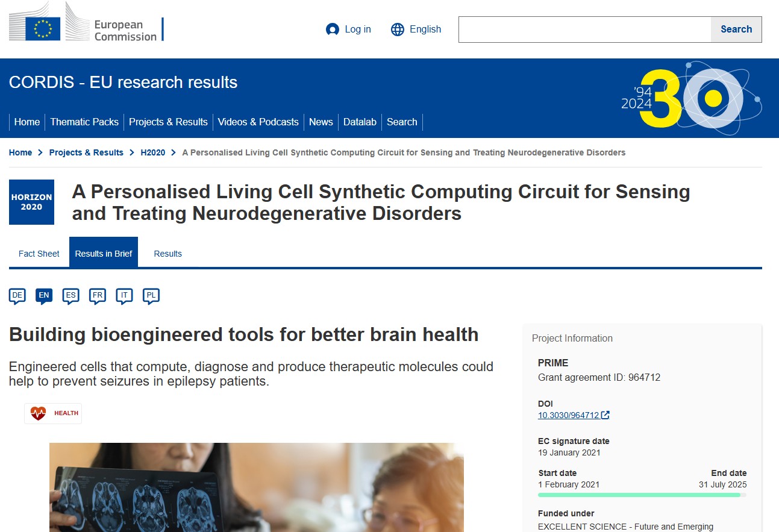Open the Results tab

coord(167,254)
